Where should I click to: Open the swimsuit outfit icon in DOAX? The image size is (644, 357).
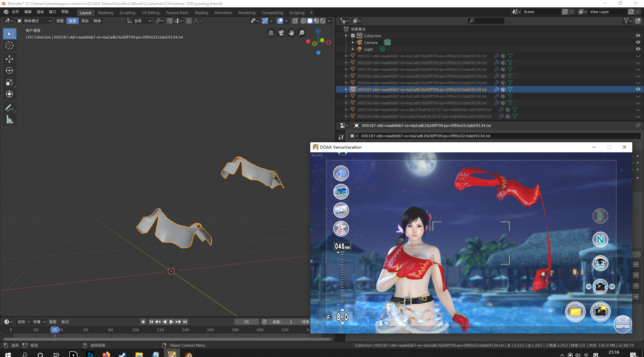click(x=341, y=229)
